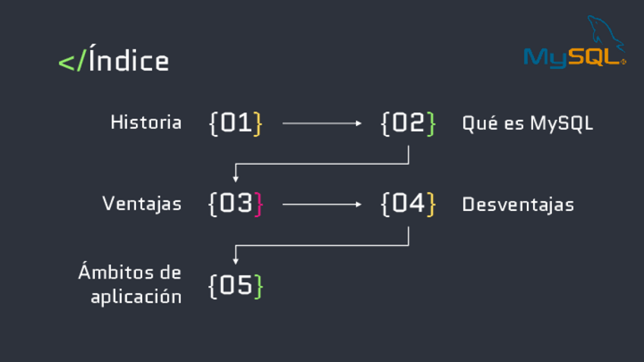Open section {04} marker

coord(409,204)
